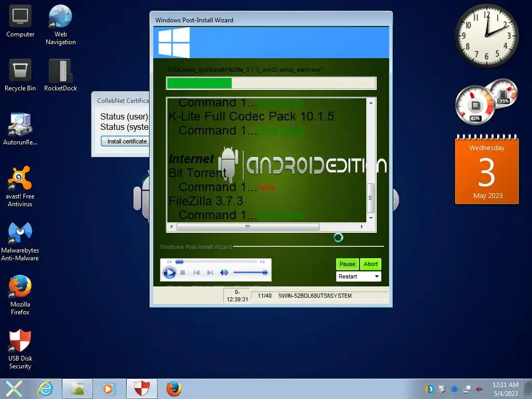This screenshot has width=532, height=399.
Task: Open Firefox from the taskbar
Action: (174, 389)
